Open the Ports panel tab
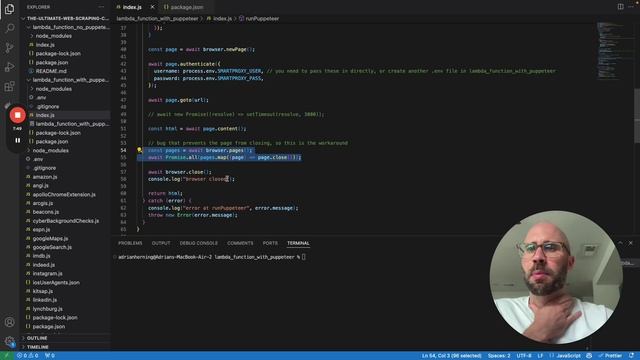The image size is (640, 360). coord(270,243)
